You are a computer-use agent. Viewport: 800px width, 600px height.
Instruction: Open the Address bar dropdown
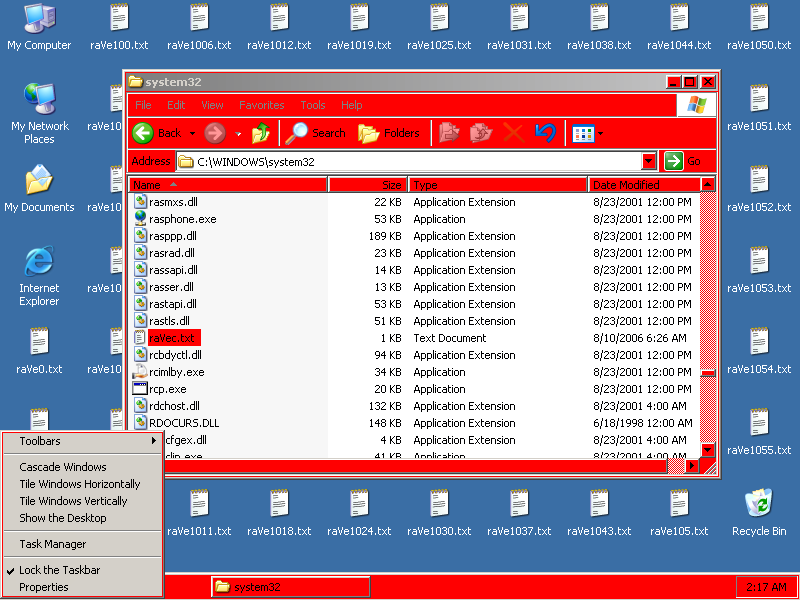(648, 161)
